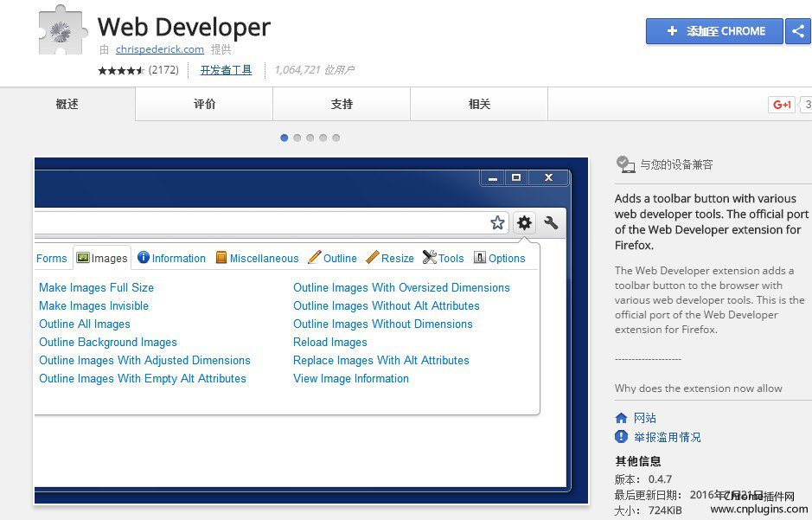
Task: Select the third carousel dot
Action: tap(310, 138)
